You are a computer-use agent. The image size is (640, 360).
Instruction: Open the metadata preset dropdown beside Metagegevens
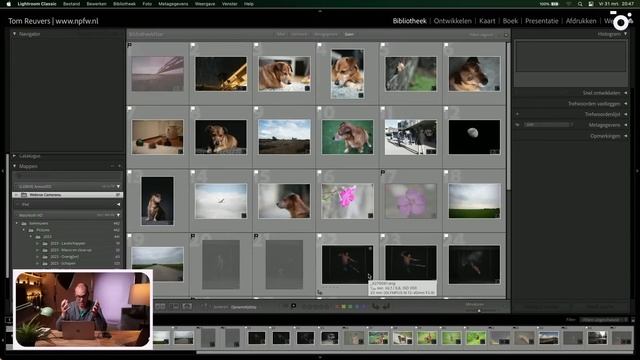click(x=548, y=124)
